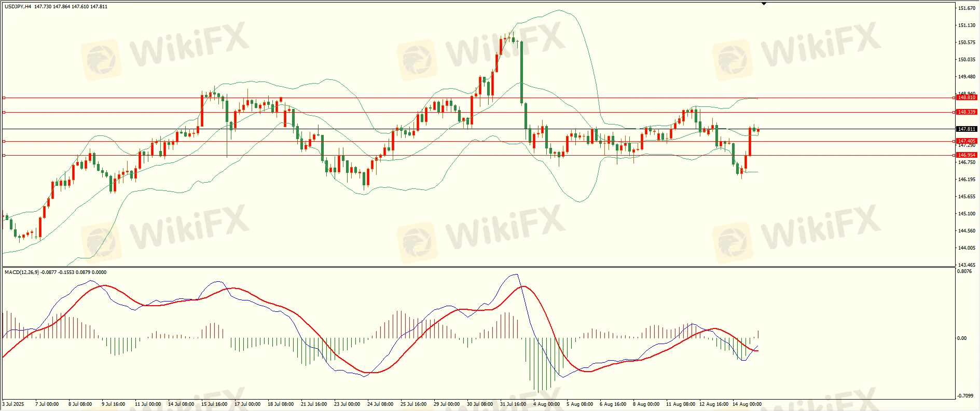This screenshot has height=411, width=980.
Task: Click the 29 Jul 00:00 time label
Action: tap(447, 404)
